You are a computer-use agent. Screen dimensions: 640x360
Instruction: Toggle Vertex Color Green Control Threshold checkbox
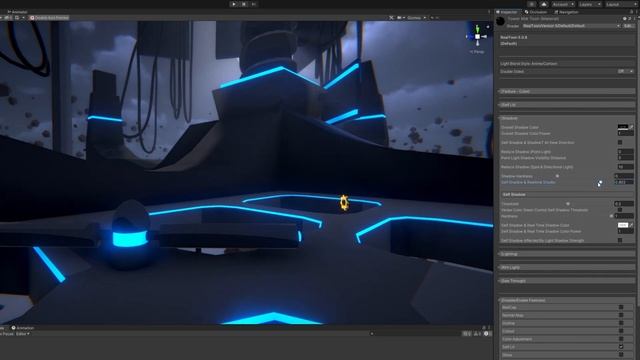pyautogui.click(x=620, y=210)
